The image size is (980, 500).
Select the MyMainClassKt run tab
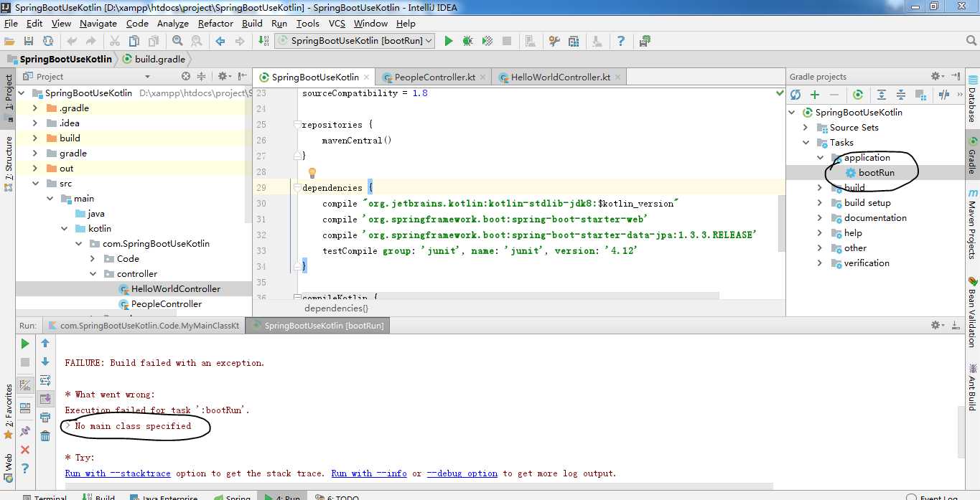tap(144, 325)
